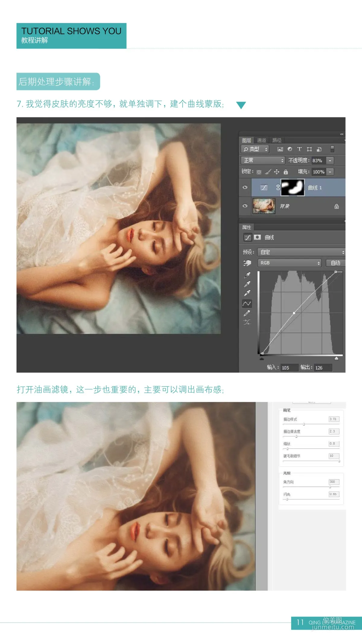The image size is (362, 644).
Task: Open the 不透明度 opacity arrow dropdown
Action: click(x=330, y=161)
